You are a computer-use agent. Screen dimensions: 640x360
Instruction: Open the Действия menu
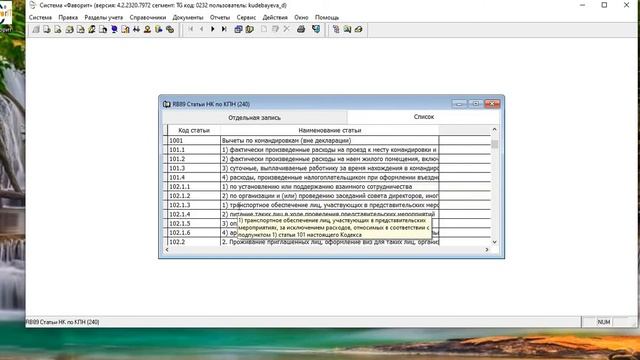coord(275,18)
